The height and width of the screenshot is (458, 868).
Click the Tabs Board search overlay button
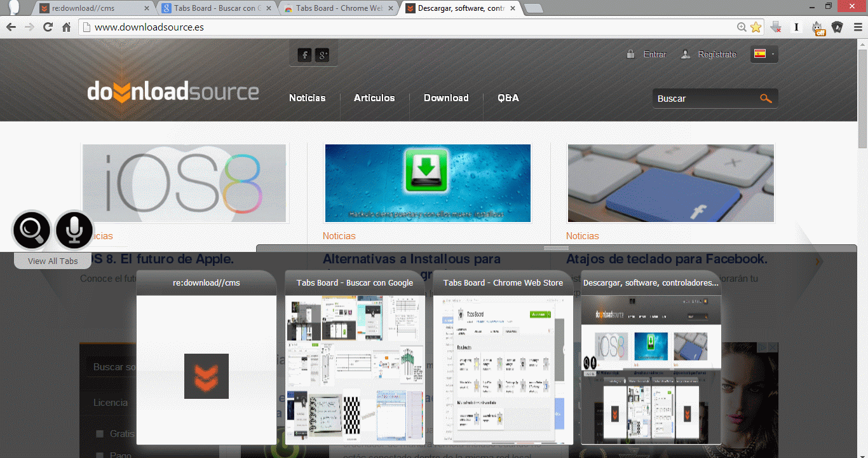coord(31,230)
